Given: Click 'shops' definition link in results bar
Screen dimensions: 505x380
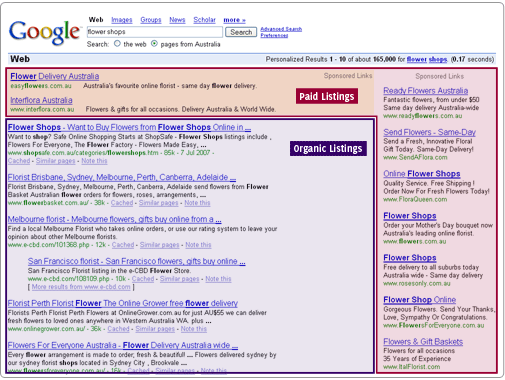Looking at the screenshot, I should pyautogui.click(x=438, y=59).
